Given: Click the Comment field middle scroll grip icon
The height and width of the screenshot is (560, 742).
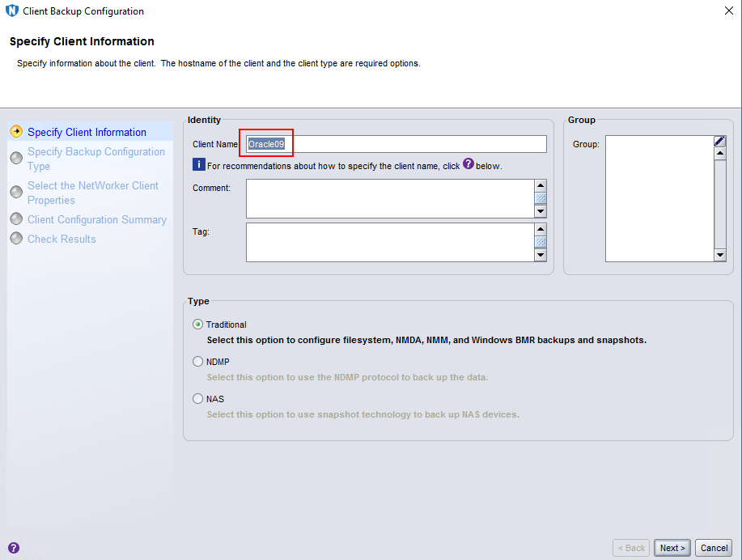Looking at the screenshot, I should (x=541, y=198).
